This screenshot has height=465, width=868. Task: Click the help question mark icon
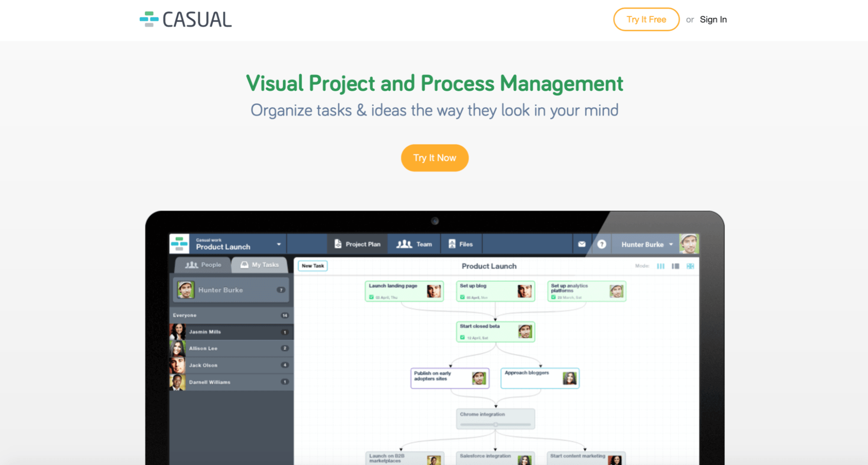(601, 244)
